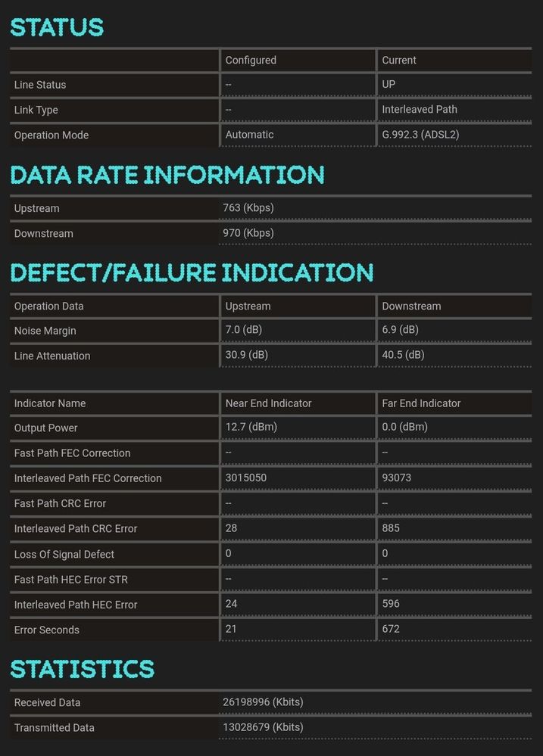Screen dimensions: 543x756
Task: Select the Automatic configured mode cell
Action: tap(249, 135)
